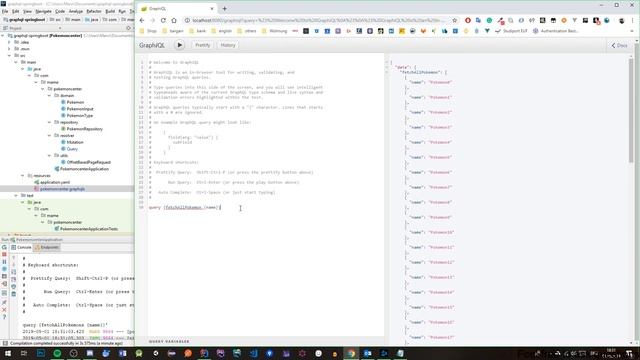This screenshot has height=360, width=640.
Task: Open Chrome from the taskbar
Action: (351, 353)
